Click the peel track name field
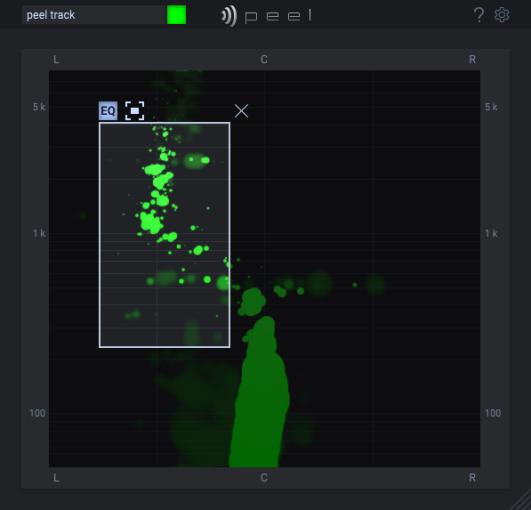This screenshot has width=531, height=510. click(x=94, y=15)
